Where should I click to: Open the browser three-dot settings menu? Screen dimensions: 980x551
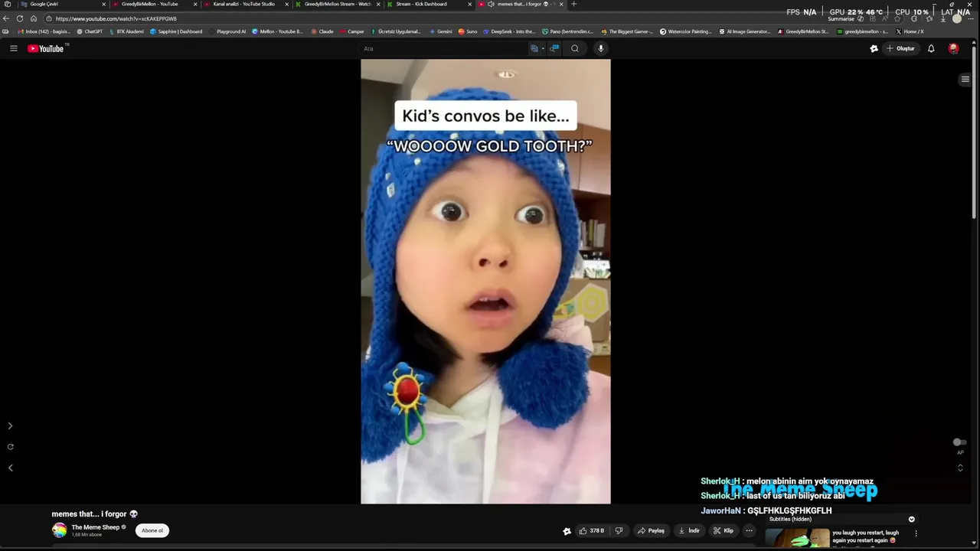point(971,18)
